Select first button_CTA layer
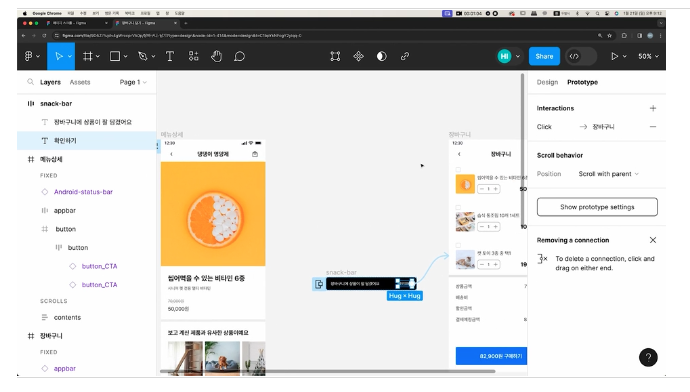Screen dimensions: 690x392 (99, 266)
